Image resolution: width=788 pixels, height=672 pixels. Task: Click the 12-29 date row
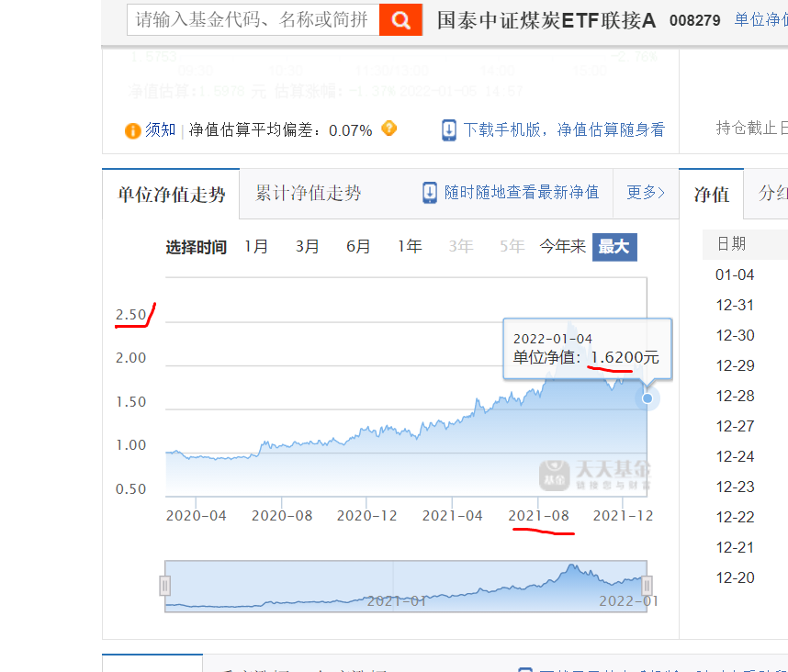[735, 365]
